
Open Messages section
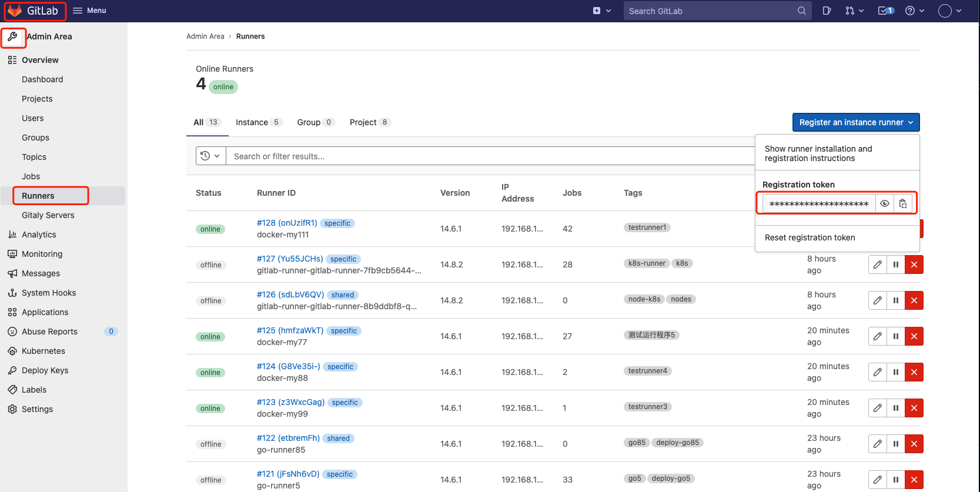point(41,273)
